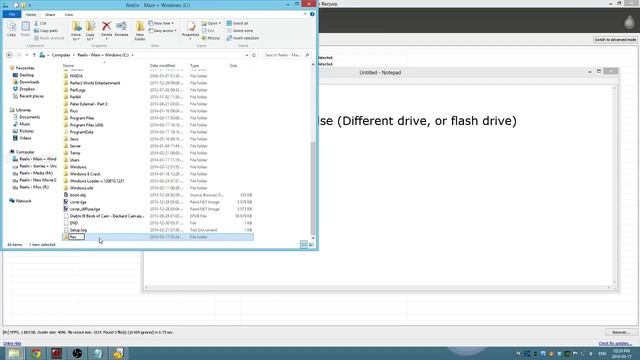
Task: Switch to large icons view
Action: pyautogui.click(x=311, y=244)
